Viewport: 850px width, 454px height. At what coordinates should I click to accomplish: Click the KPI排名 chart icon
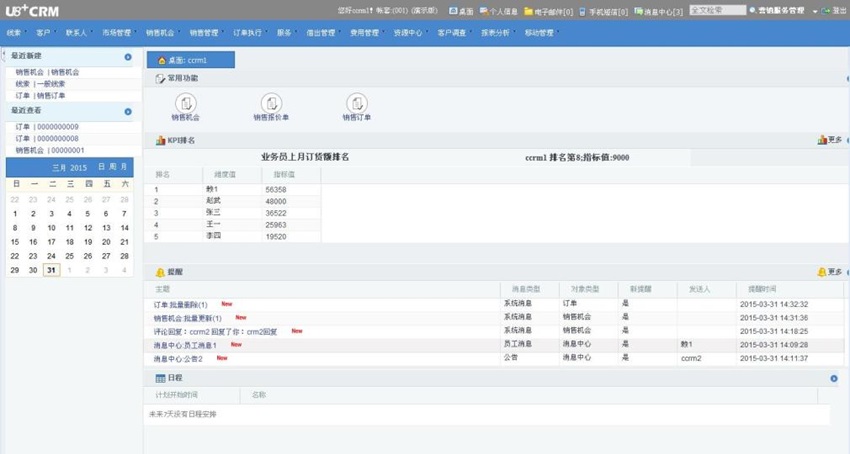(160, 140)
